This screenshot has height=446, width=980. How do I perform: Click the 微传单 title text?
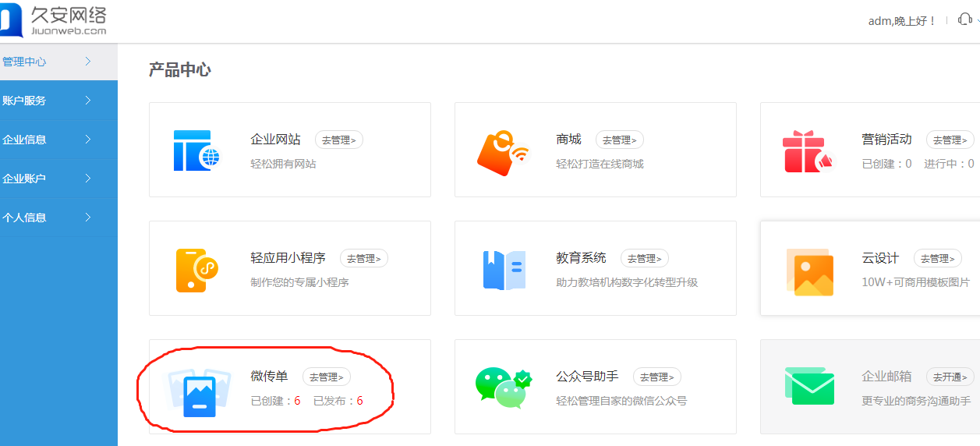point(269,377)
